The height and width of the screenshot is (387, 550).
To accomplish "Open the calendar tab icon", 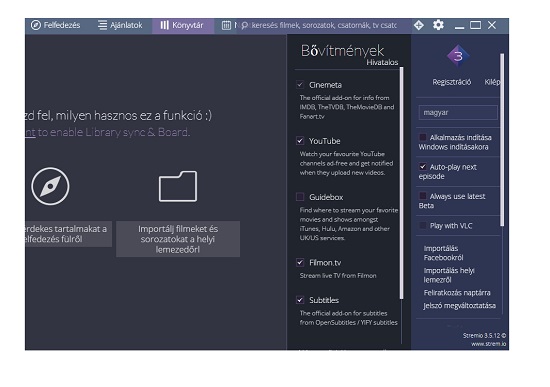I will point(226,25).
